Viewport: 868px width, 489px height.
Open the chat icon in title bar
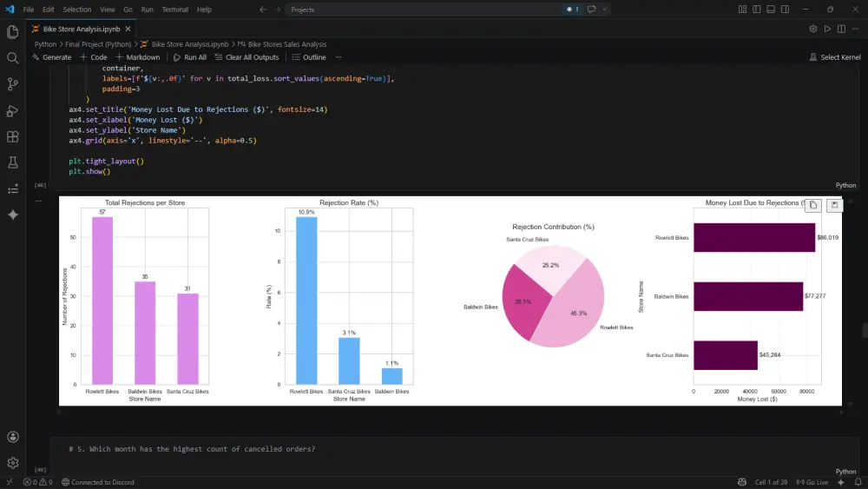pyautogui.click(x=592, y=10)
